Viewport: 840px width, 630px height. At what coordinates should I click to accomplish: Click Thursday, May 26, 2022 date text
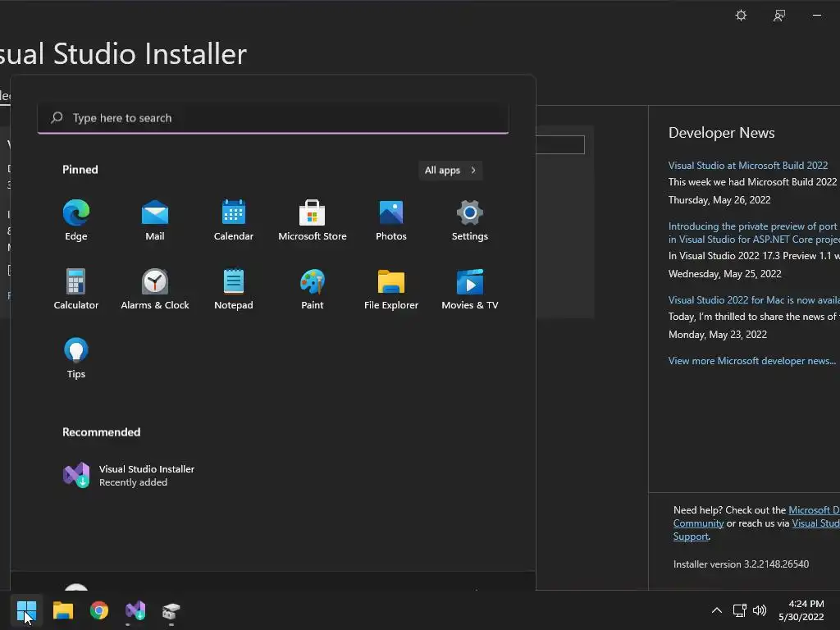click(x=719, y=200)
